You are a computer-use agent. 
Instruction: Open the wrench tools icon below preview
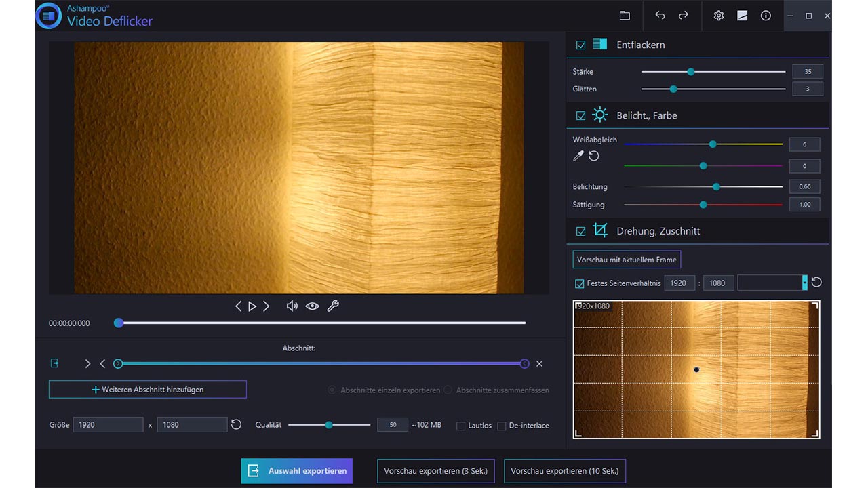333,306
